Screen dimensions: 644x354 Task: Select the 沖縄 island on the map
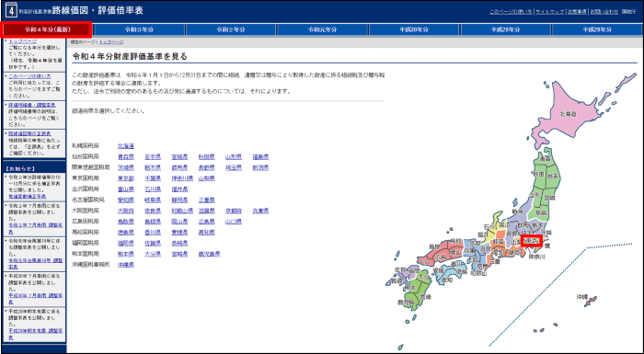click(x=590, y=302)
